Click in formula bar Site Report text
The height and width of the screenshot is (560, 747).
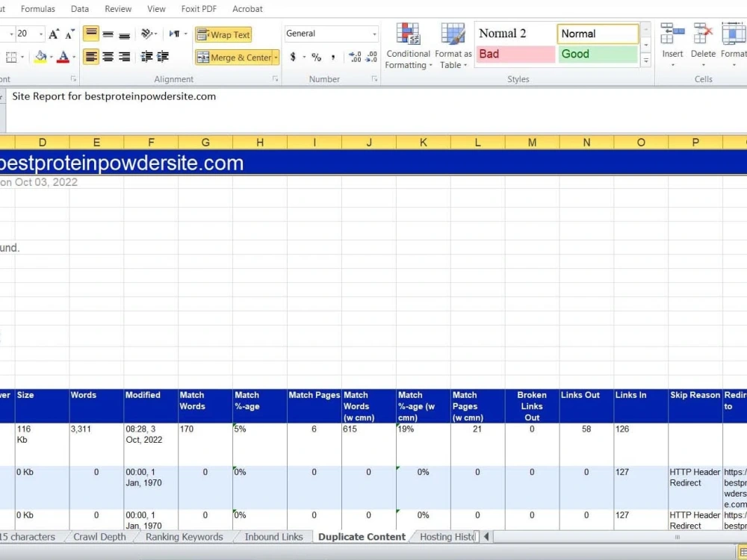(x=114, y=96)
